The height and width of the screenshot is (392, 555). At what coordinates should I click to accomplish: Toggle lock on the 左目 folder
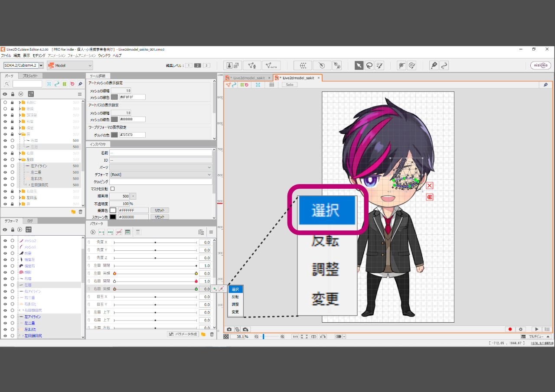13,159
